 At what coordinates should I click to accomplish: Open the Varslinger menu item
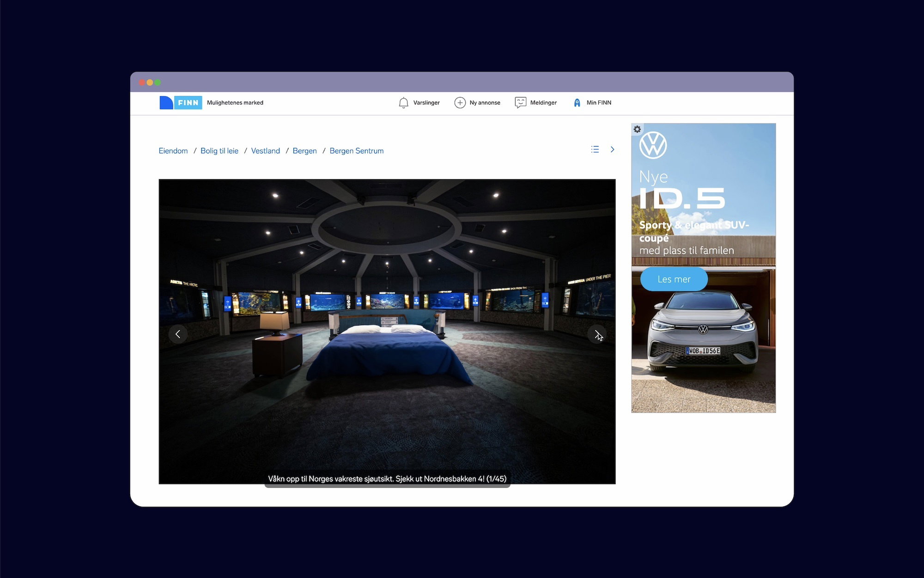click(x=426, y=103)
